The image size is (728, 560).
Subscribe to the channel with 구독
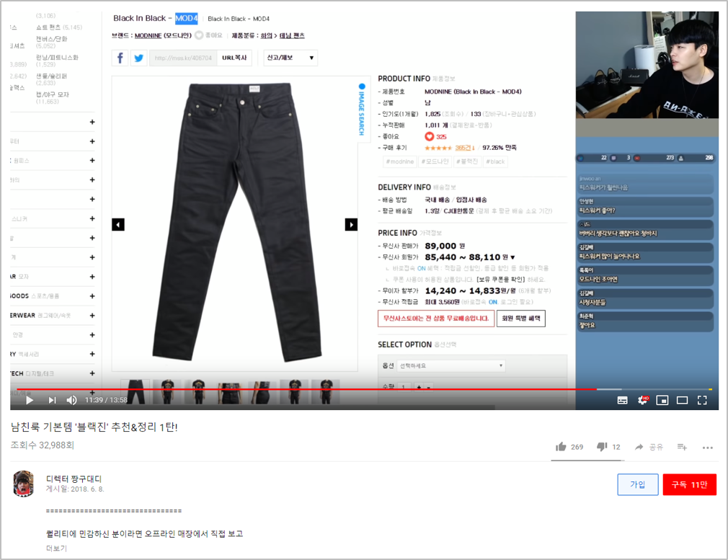pos(688,484)
